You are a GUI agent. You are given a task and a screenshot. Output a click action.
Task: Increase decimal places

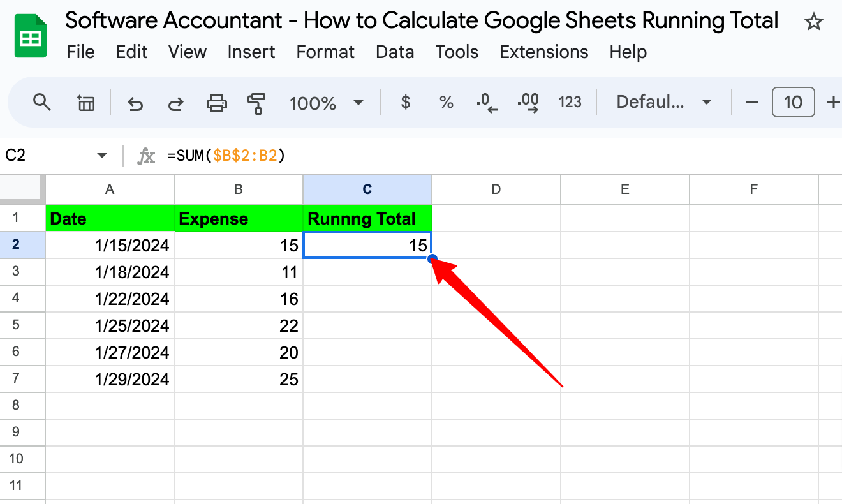(x=528, y=103)
